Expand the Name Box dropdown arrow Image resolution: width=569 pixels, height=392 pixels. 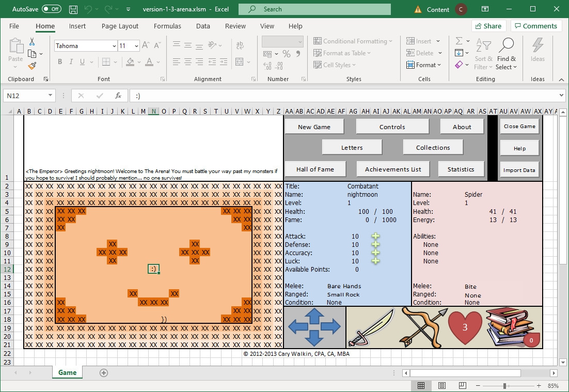click(x=50, y=96)
